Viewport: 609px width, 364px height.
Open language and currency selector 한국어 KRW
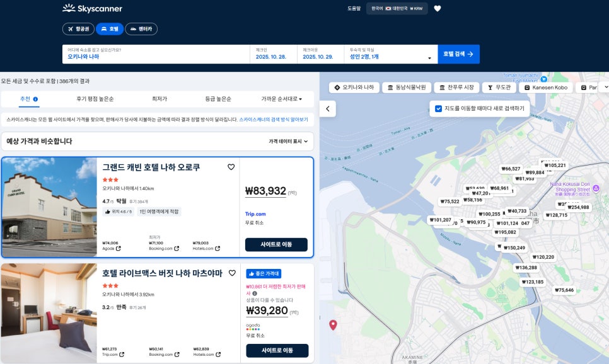click(397, 8)
